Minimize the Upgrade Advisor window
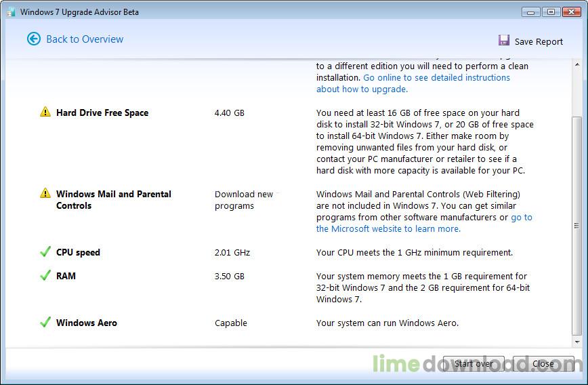 pyautogui.click(x=530, y=12)
